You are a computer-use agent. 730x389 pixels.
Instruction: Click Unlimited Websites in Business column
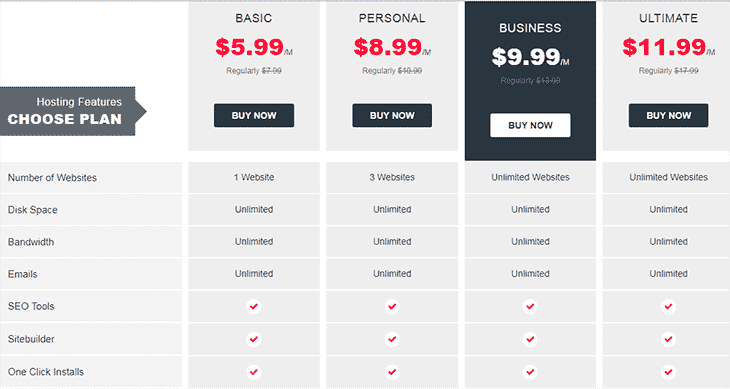coord(530,177)
